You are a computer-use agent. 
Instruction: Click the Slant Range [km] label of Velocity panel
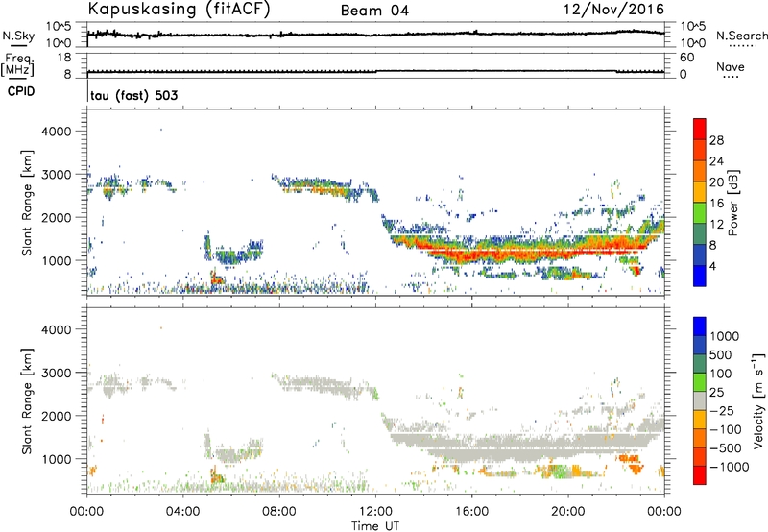pos(27,401)
